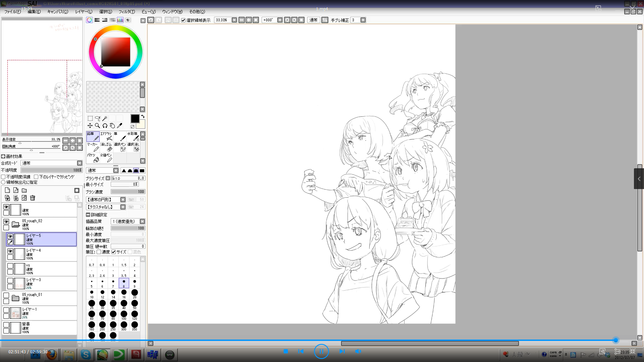Screen dimensions: 644x362
Task: Select the Watercolor (水彩筆) tool
Action: click(x=133, y=136)
